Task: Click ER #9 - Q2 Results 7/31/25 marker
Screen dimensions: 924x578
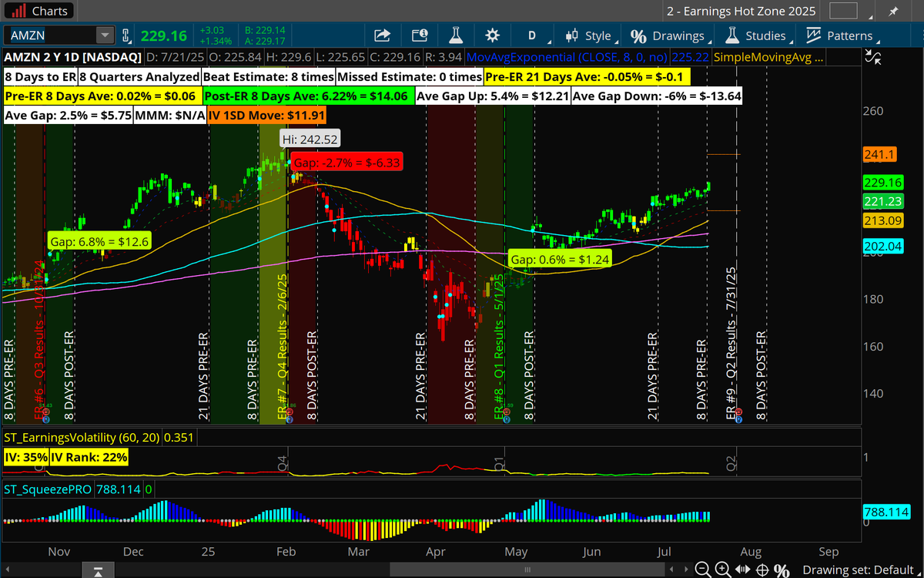Action: click(x=732, y=342)
